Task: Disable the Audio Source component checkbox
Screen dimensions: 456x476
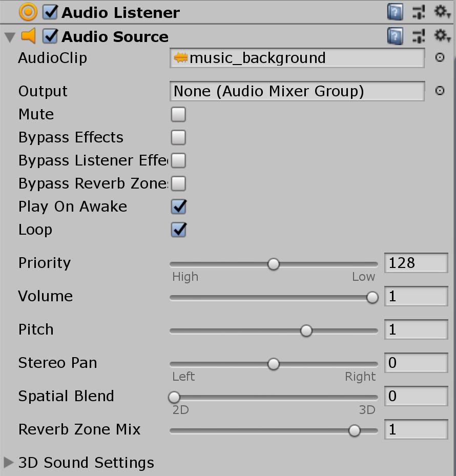Action: click(50, 36)
